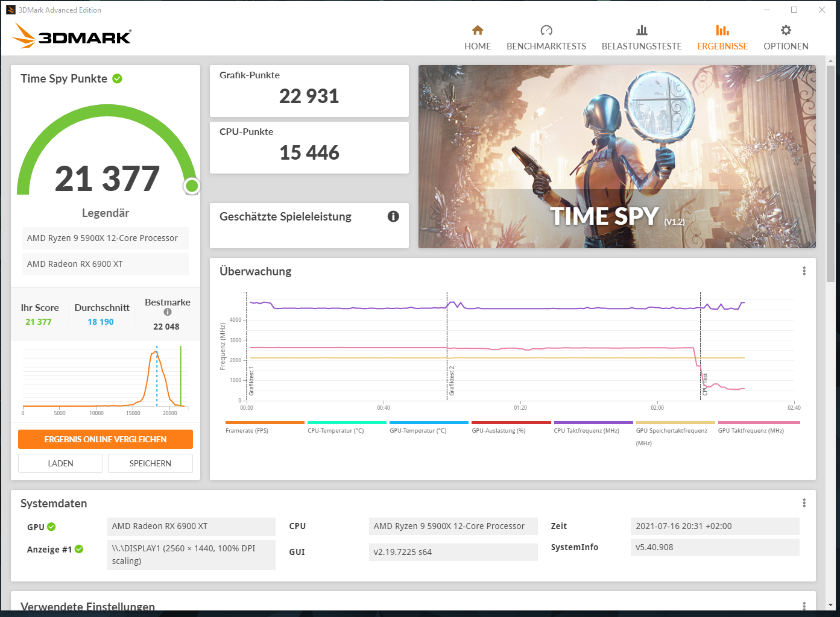Click the Durchschnitt value 18 190
Screen dimensions: 840x617
point(101,322)
